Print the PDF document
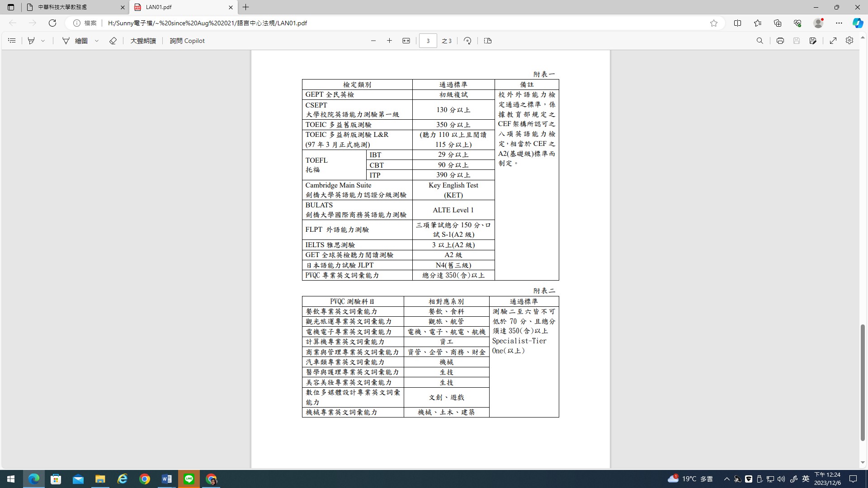Image resolution: width=868 pixels, height=488 pixels. 780,41
